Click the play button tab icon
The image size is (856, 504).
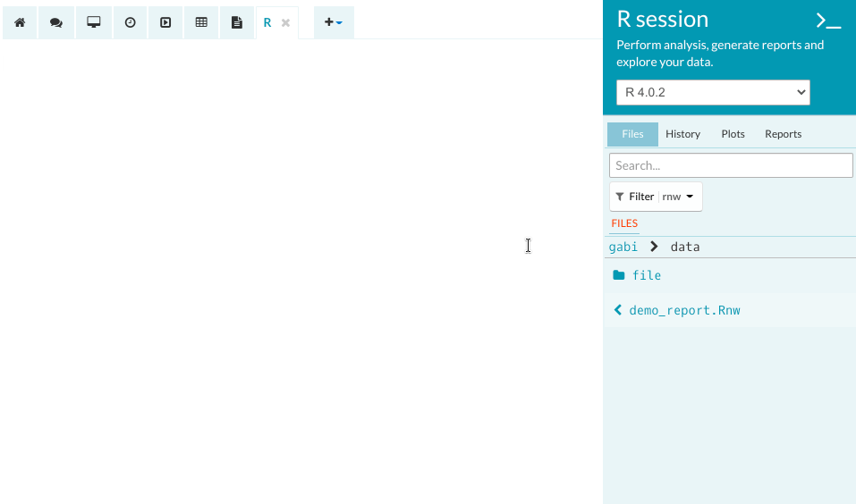click(x=165, y=22)
